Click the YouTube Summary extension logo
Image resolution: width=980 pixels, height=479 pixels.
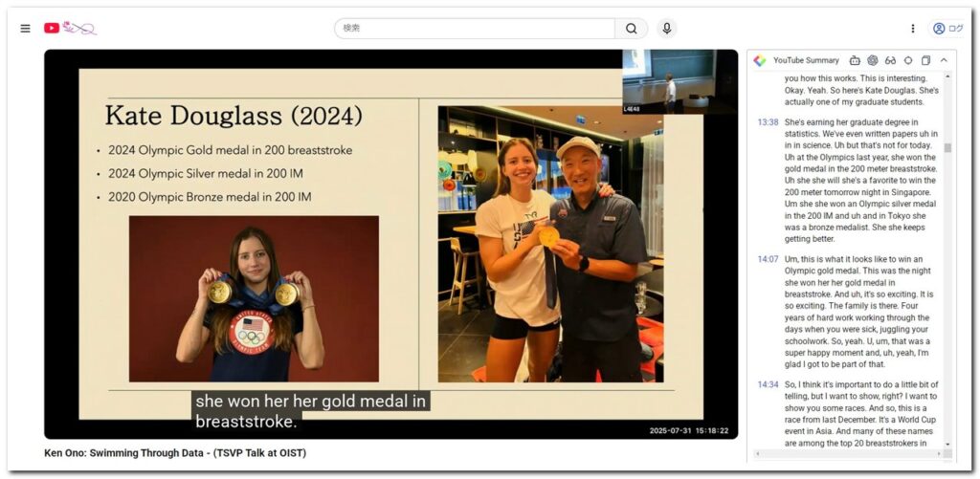pyautogui.click(x=760, y=60)
